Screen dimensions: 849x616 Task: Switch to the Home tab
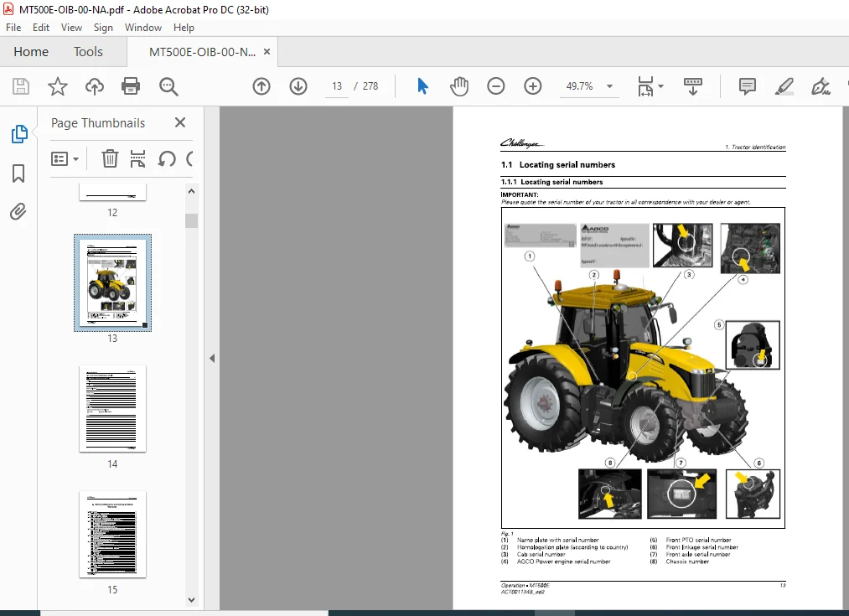pos(31,51)
